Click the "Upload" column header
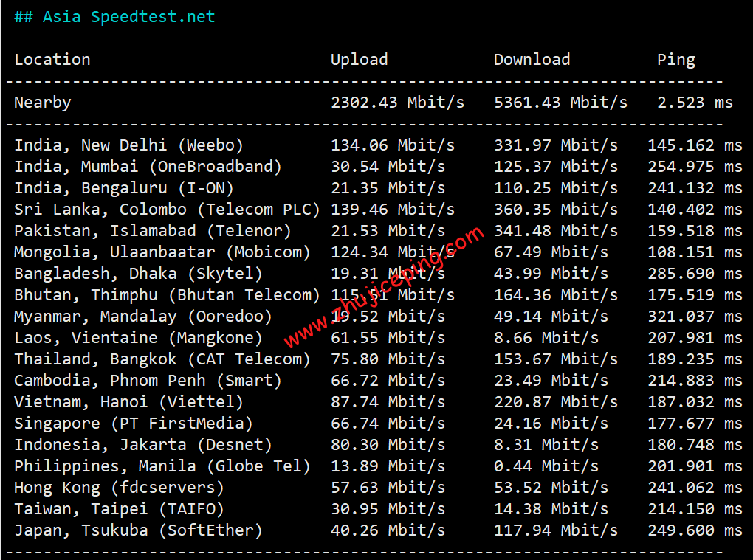The width and height of the screenshot is (753, 560). [x=360, y=60]
